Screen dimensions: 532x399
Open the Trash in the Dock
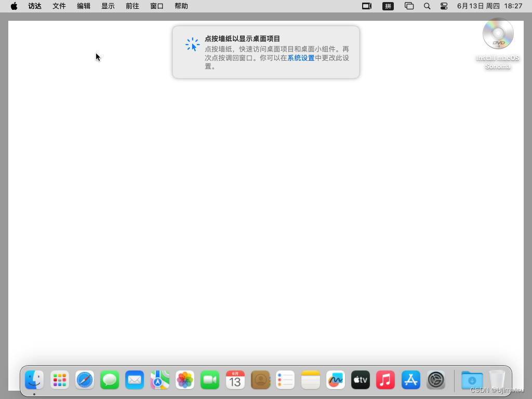(497, 380)
